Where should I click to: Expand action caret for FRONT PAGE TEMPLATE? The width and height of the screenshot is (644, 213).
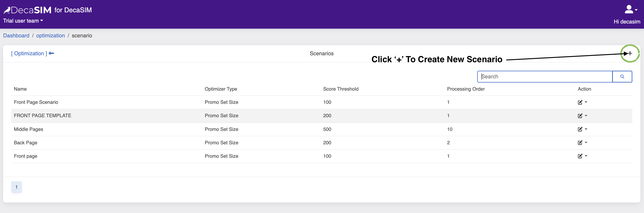click(x=586, y=116)
